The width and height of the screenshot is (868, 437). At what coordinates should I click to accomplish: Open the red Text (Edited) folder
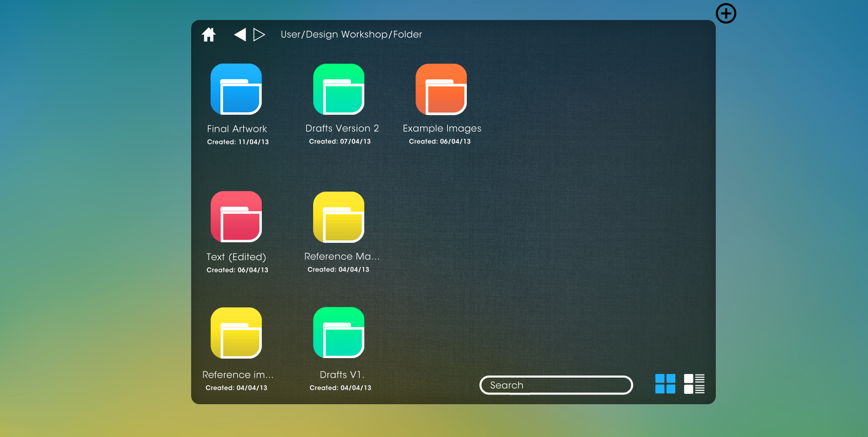click(x=236, y=217)
